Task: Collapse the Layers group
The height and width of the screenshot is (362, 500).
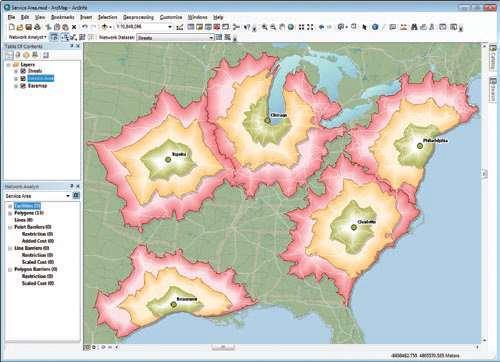Action: tap(8, 65)
